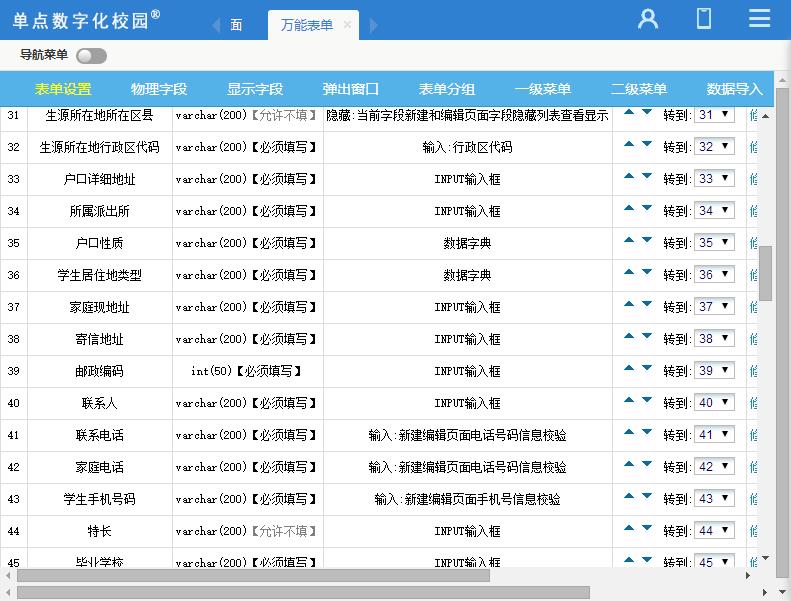This screenshot has height=601, width=791.
Task: Move row 36 学生居住地类型 up
Action: pos(629,272)
